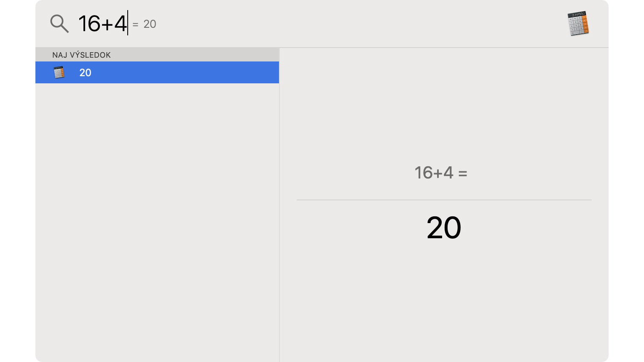
Task: Click the magnifying glass search icon
Action: 59,24
